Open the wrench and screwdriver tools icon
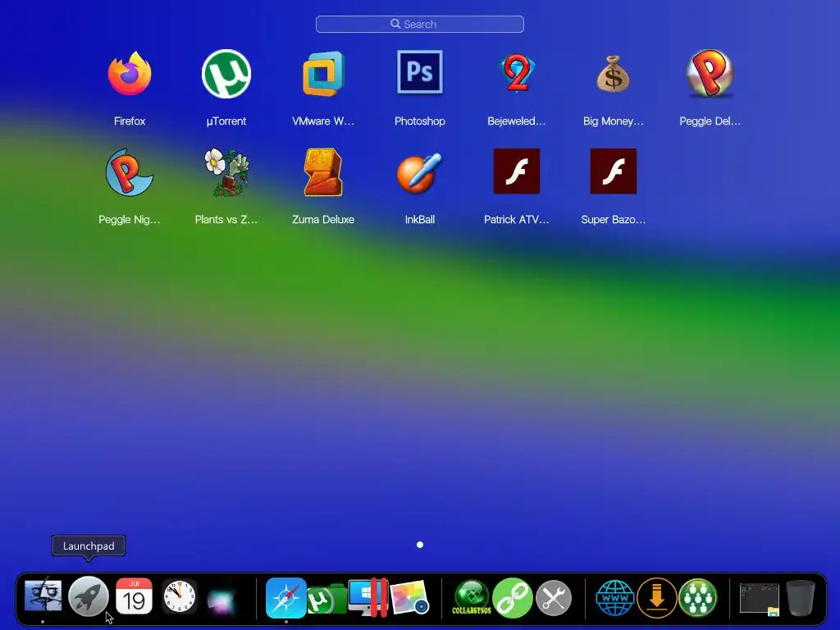 (x=554, y=598)
